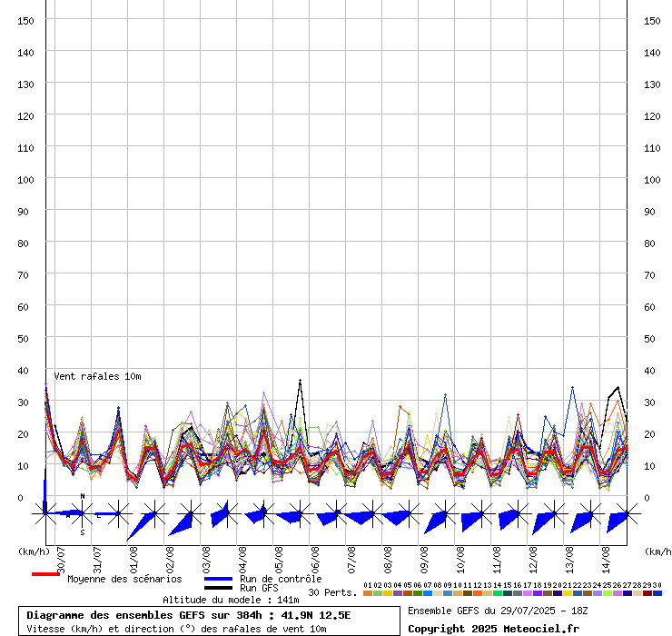Select perturbation 12 red-orange swatch
The image size is (672, 636).
(478, 593)
